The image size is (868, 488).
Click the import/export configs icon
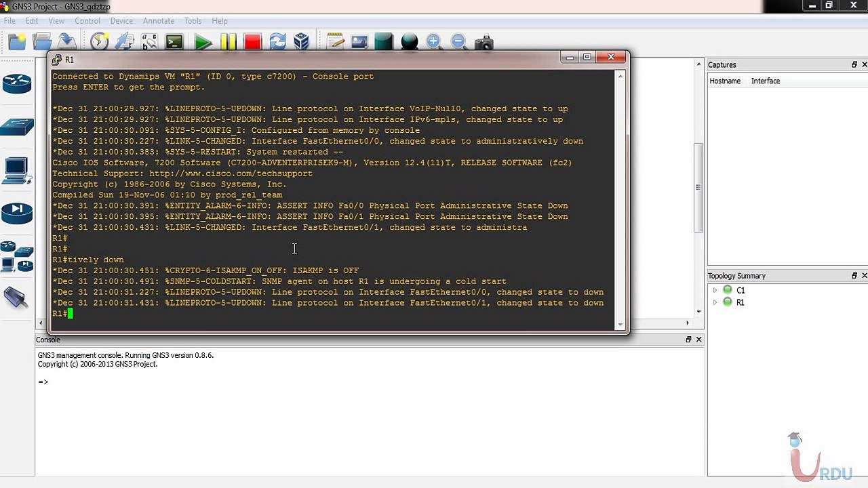(x=124, y=42)
